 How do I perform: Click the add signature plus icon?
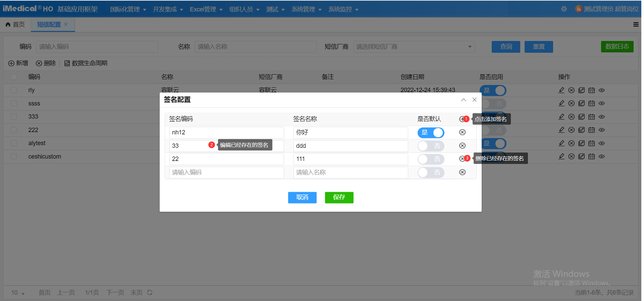tap(462, 119)
